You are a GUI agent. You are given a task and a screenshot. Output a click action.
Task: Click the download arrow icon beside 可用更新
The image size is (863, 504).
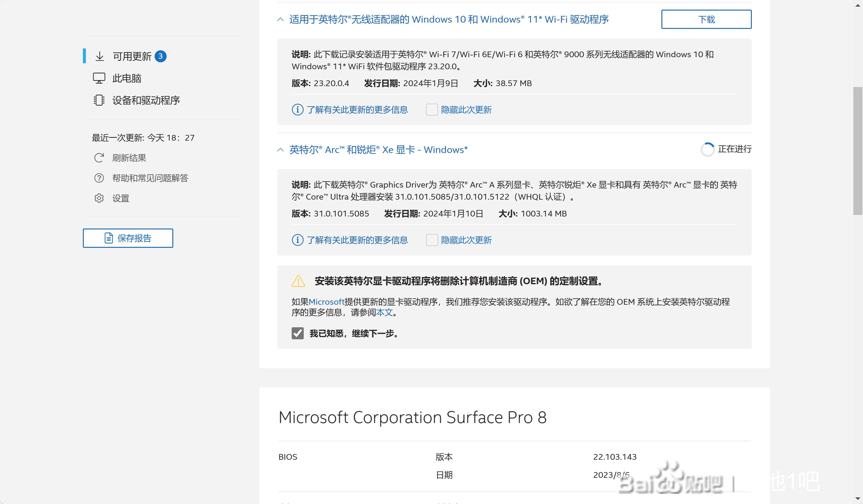100,56
